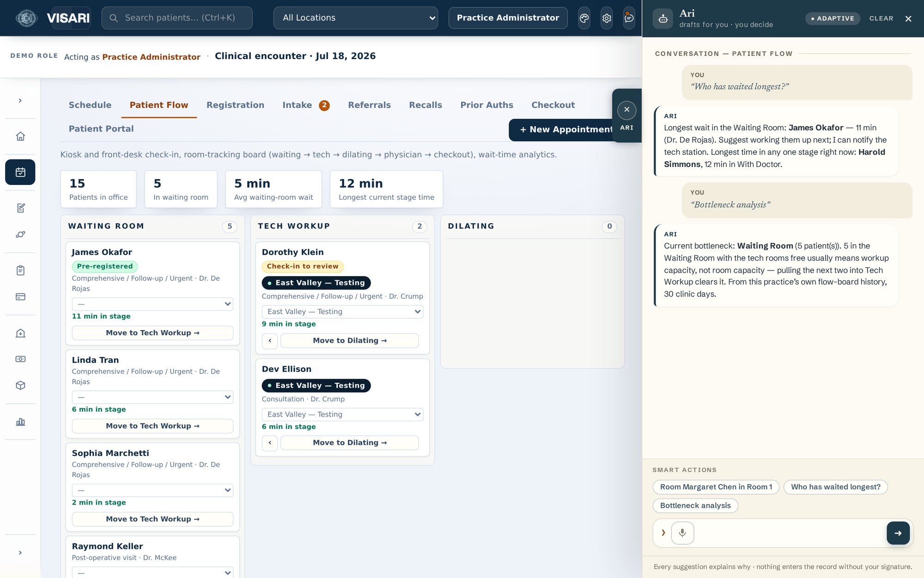Send the Ari message with arrow button
The width and height of the screenshot is (924, 578).
point(898,533)
